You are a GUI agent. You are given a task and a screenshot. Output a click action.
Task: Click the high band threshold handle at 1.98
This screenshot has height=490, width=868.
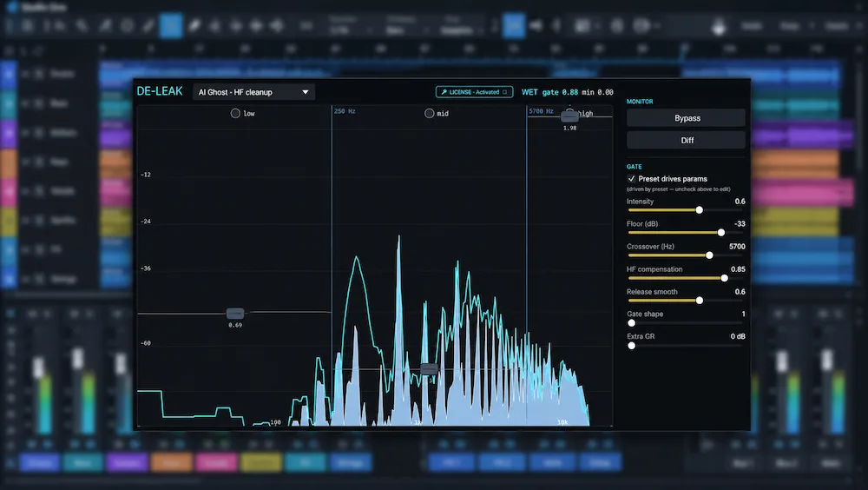pos(569,117)
